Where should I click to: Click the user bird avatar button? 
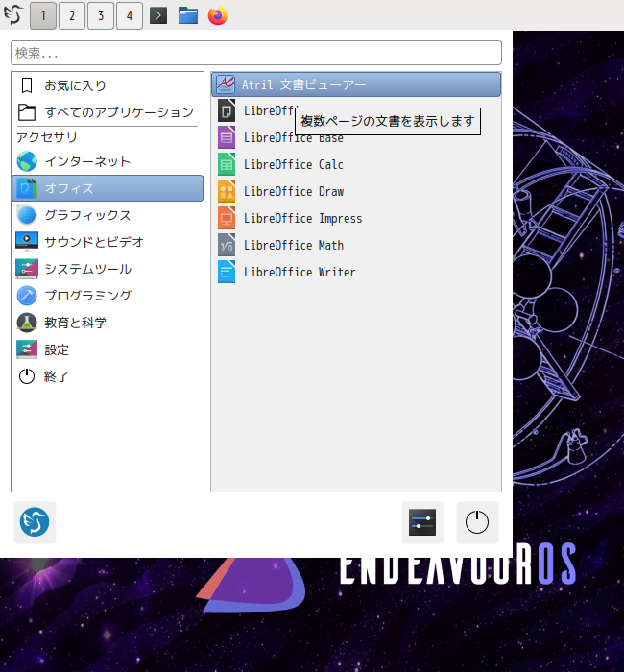click(35, 522)
